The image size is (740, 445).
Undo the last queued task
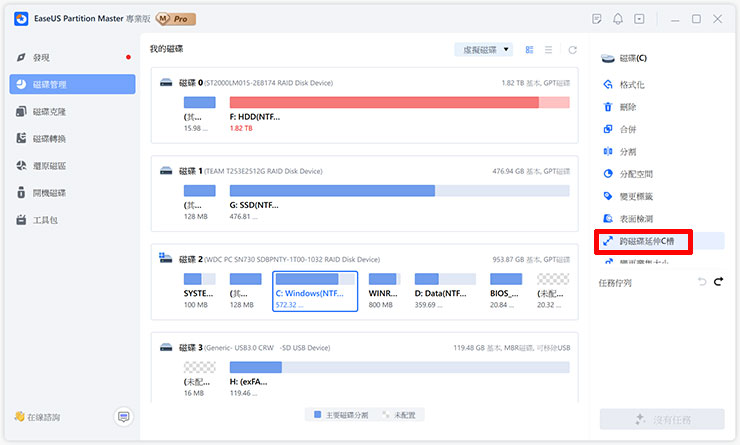point(702,282)
